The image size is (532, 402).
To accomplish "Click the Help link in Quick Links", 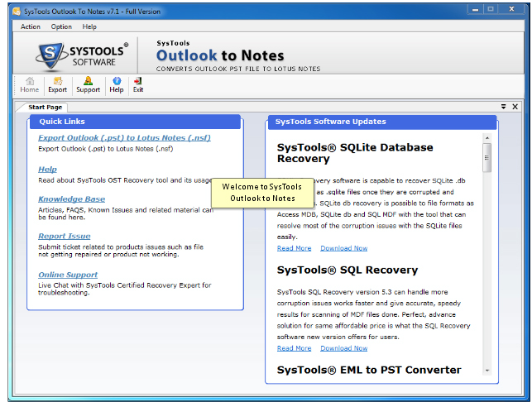I will coord(47,170).
